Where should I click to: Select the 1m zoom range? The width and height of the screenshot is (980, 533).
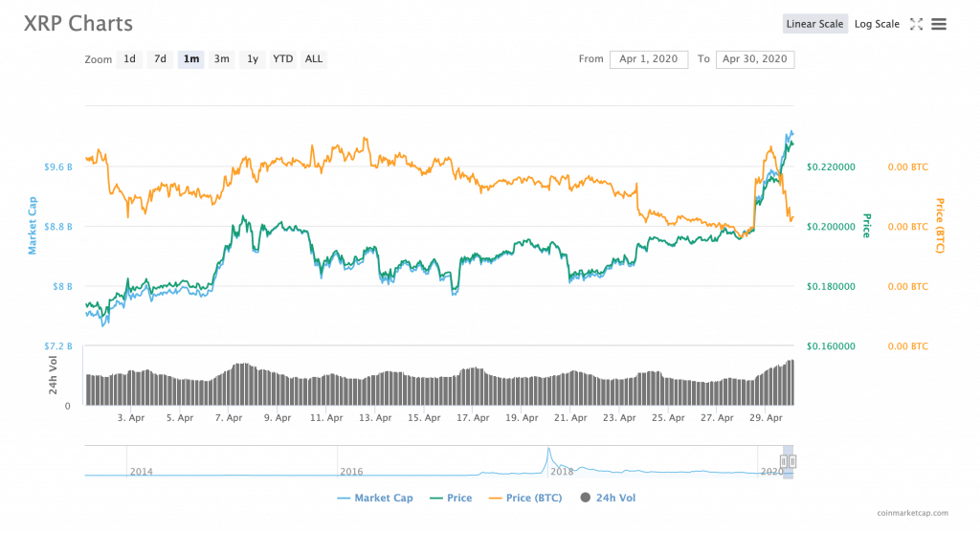coord(190,59)
